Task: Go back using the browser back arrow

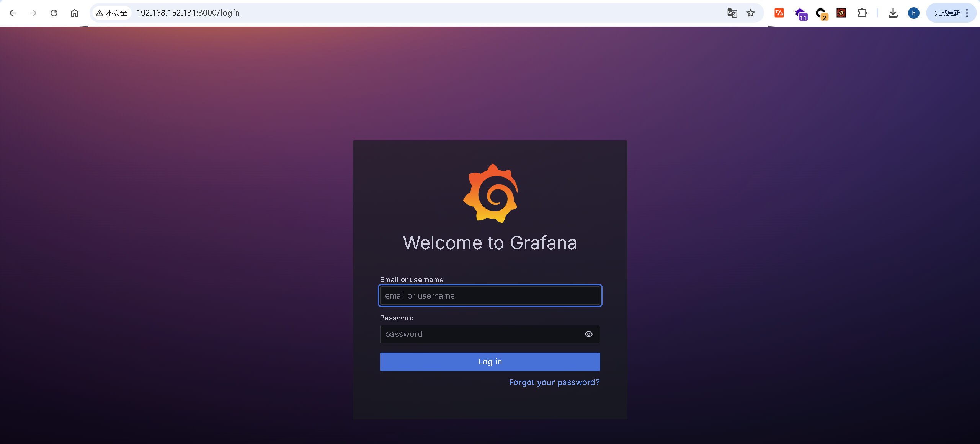Action: click(x=13, y=13)
